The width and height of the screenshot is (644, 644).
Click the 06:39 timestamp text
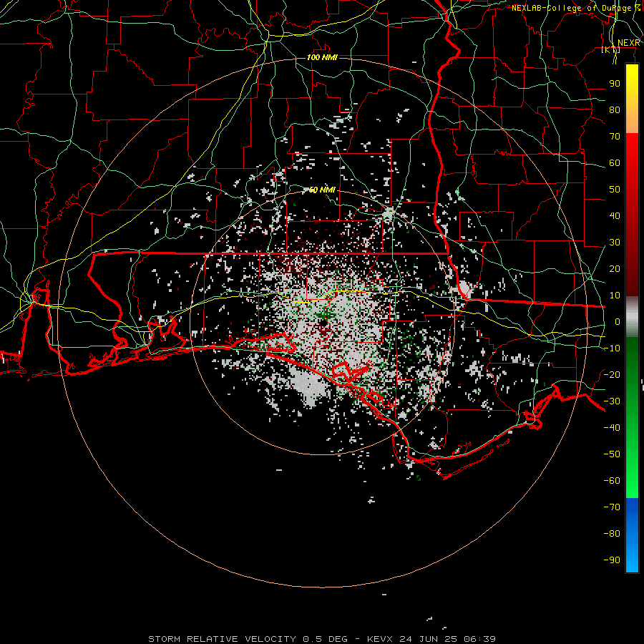click(x=479, y=639)
